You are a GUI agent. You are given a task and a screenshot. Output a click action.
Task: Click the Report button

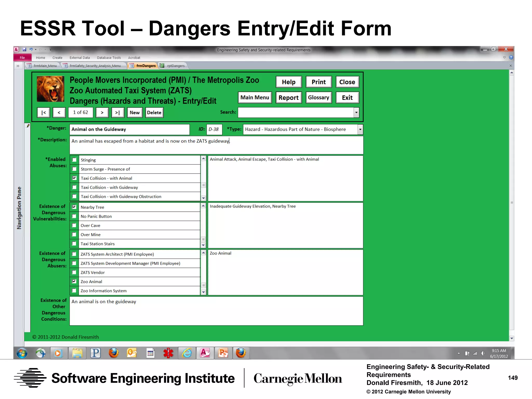click(289, 97)
